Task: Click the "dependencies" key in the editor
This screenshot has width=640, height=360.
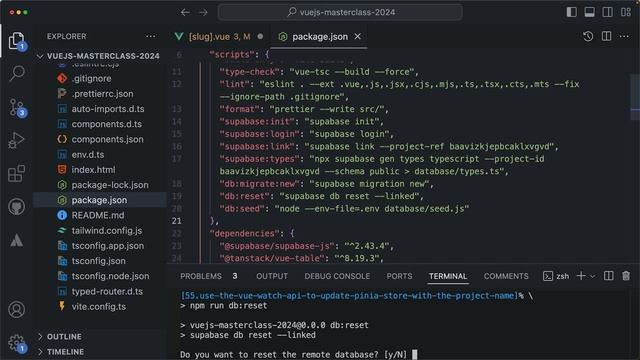Action: 247,233
